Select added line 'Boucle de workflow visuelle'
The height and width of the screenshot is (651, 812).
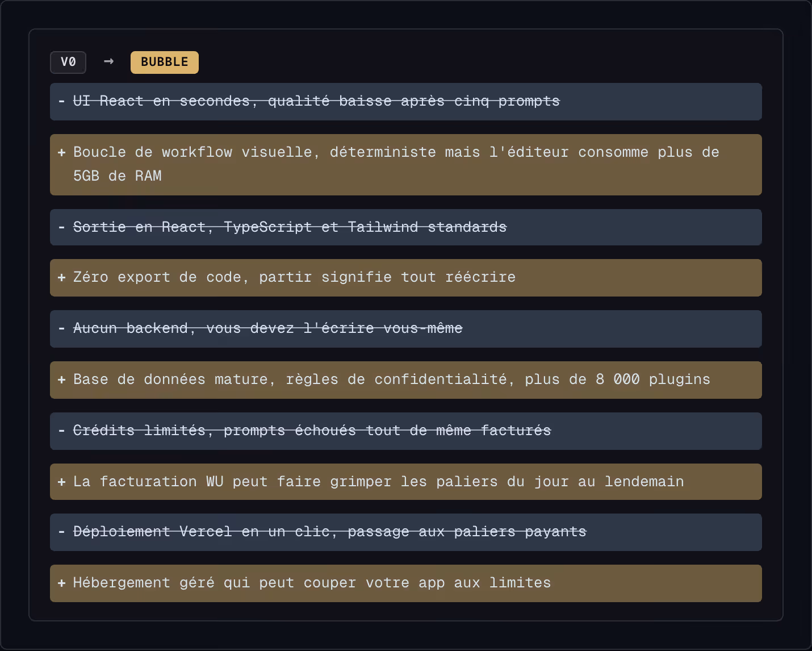(406, 165)
